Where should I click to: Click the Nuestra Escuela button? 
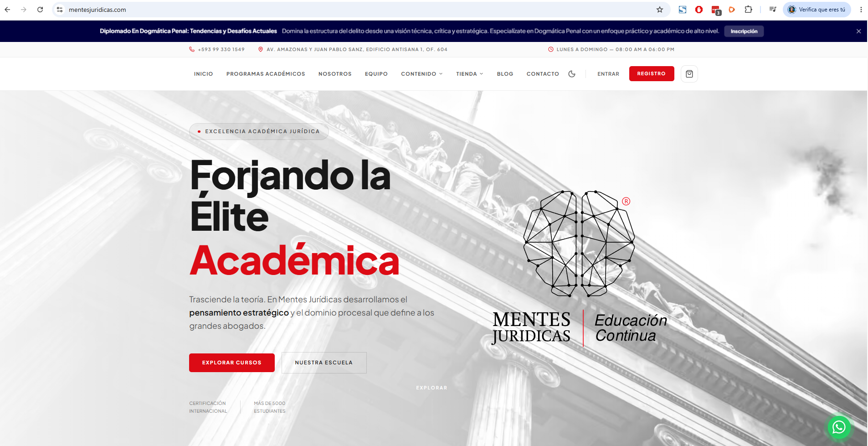[324, 363]
